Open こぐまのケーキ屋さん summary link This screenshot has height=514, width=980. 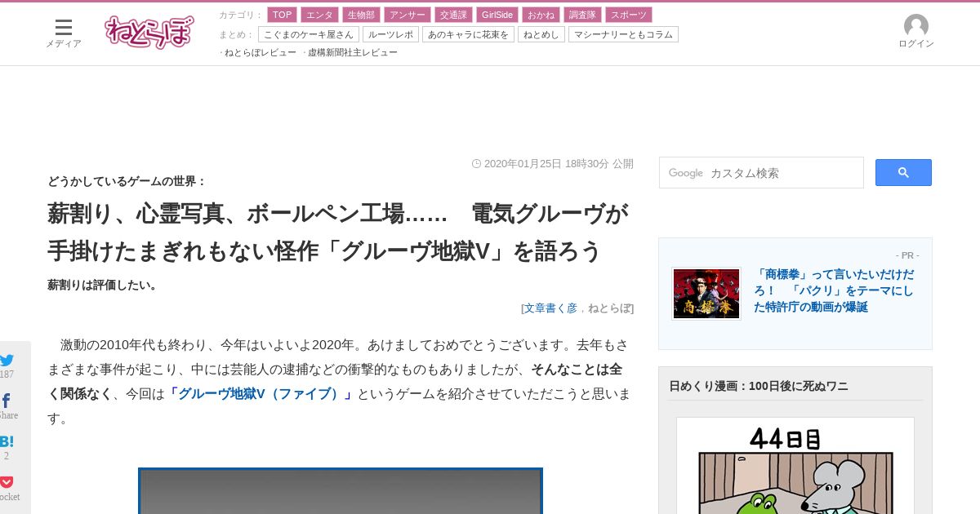309,34
